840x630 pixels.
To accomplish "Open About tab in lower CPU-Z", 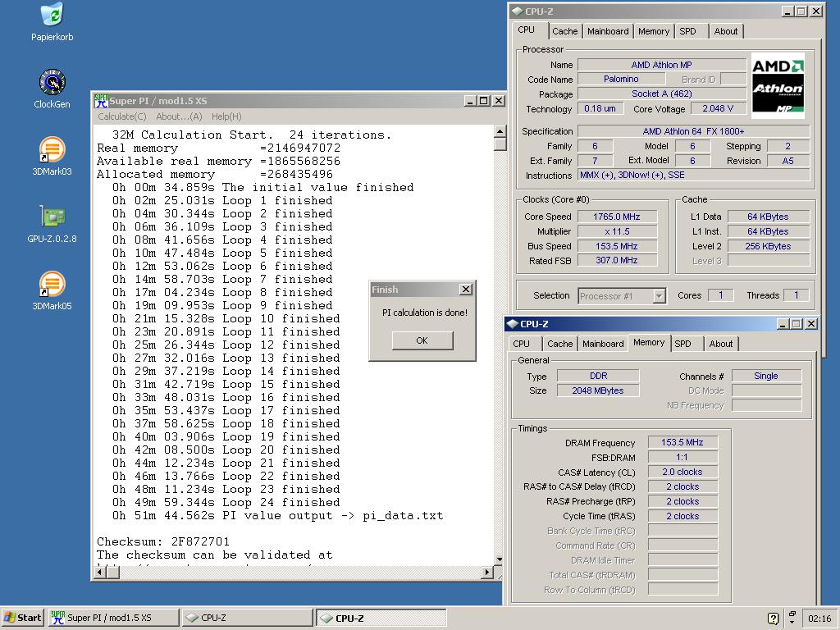I will pos(721,344).
